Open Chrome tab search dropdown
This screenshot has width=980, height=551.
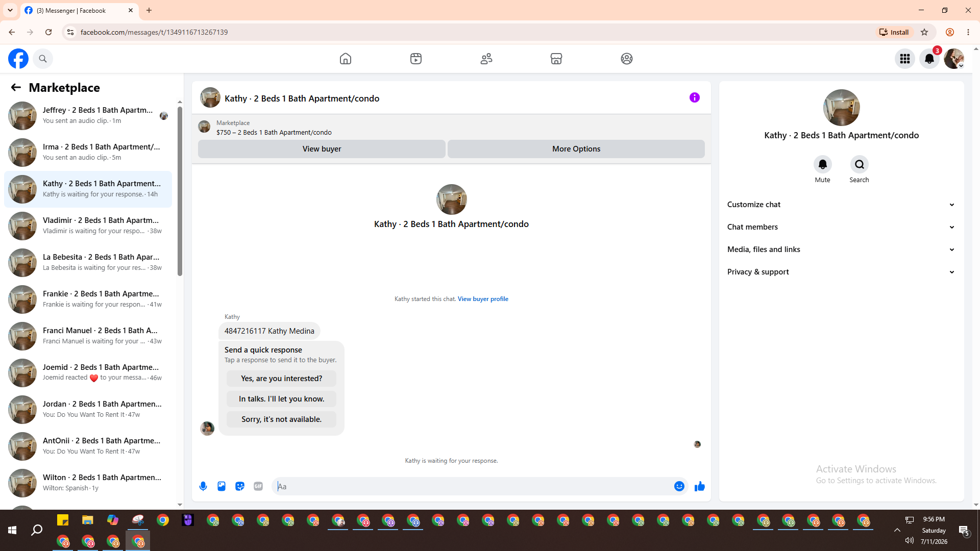(10, 10)
